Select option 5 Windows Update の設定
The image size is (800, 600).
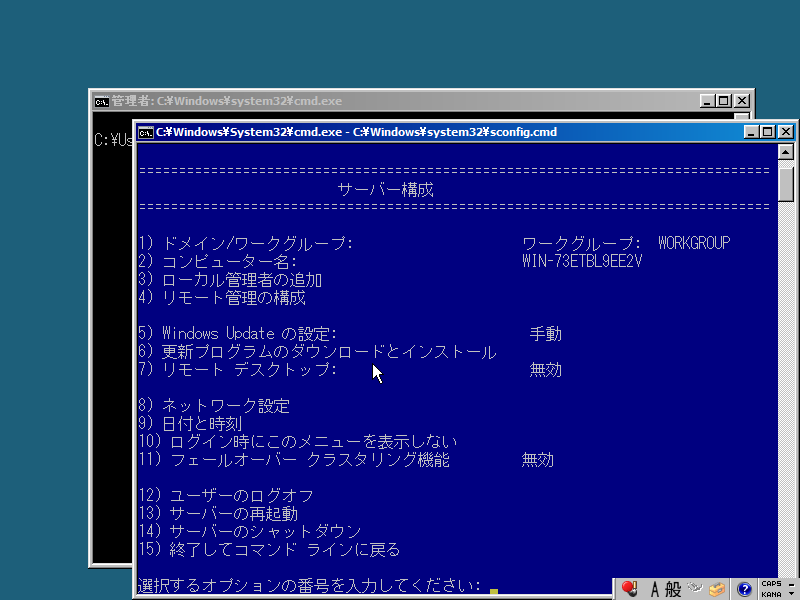pyautogui.click(x=250, y=333)
